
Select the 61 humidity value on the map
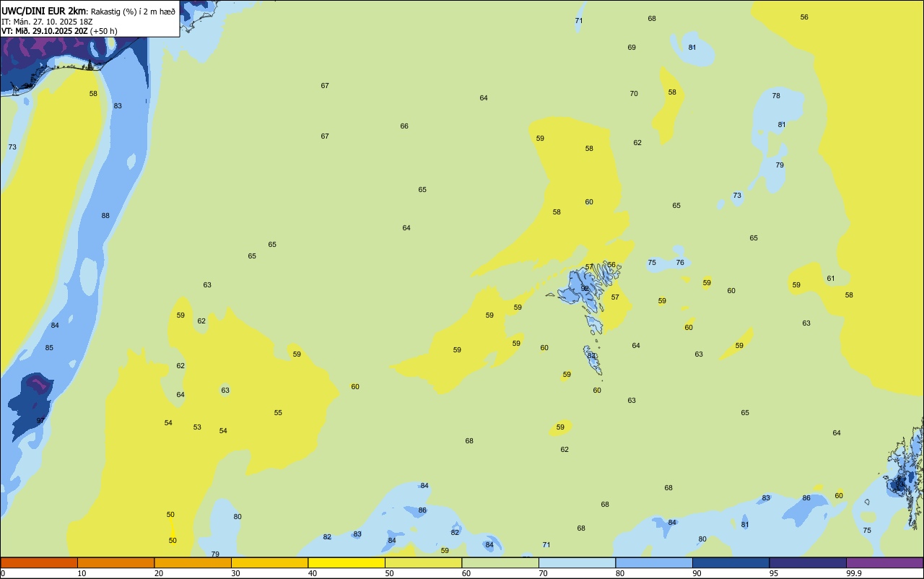pos(831,279)
